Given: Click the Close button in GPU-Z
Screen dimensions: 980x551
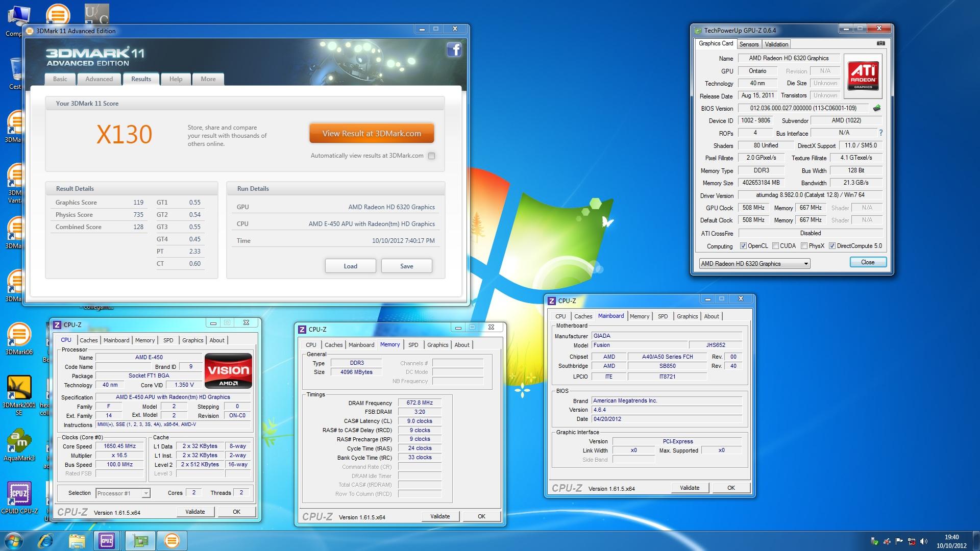Looking at the screenshot, I should click(x=868, y=262).
